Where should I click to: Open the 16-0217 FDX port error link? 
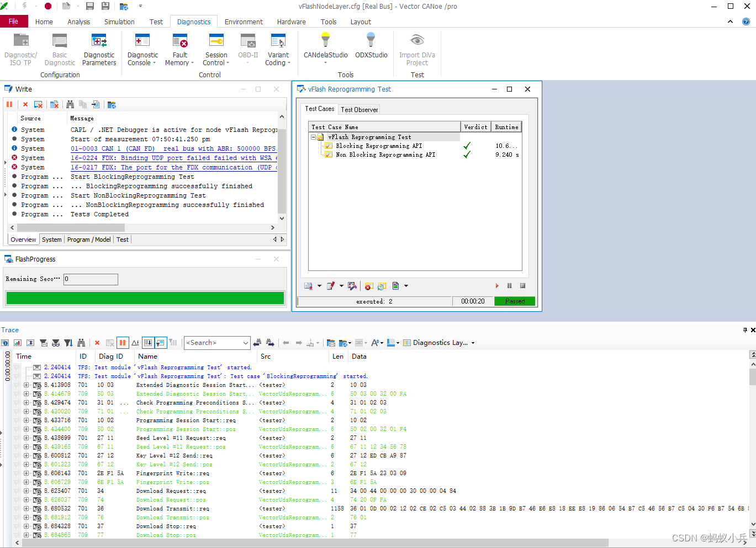(174, 167)
